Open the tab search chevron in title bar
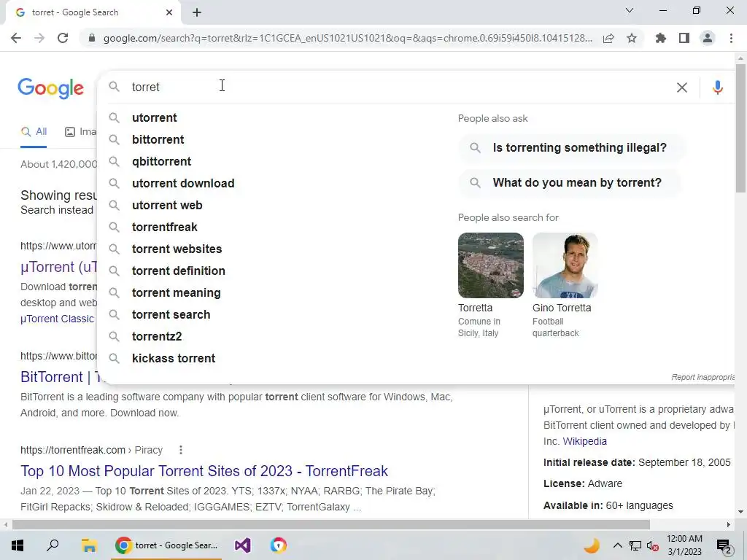Screen dimensions: 747x560 pos(630,10)
